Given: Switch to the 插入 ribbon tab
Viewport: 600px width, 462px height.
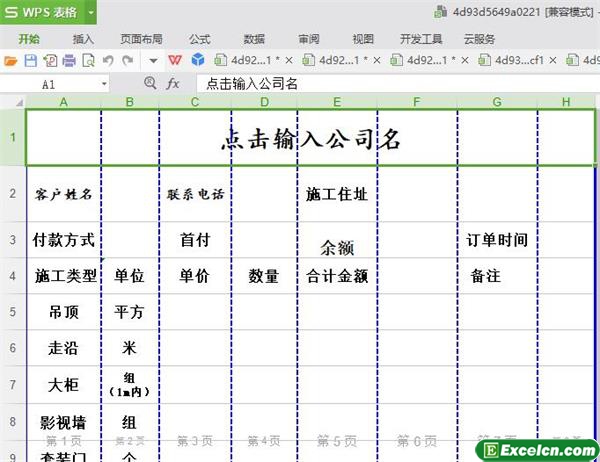Looking at the screenshot, I should [x=84, y=39].
